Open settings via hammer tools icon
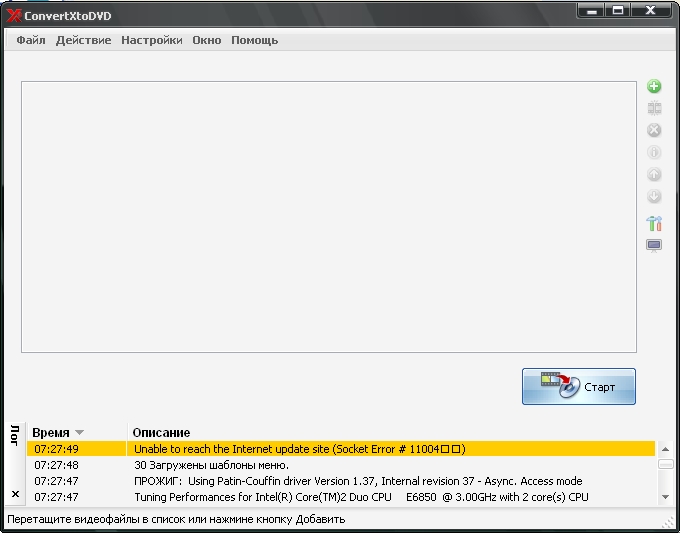The height and width of the screenshot is (533, 680). click(x=654, y=223)
